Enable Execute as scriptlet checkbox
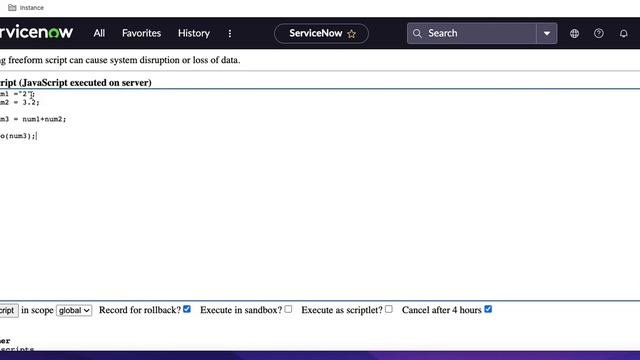This screenshot has width=640, height=360. 389,309
